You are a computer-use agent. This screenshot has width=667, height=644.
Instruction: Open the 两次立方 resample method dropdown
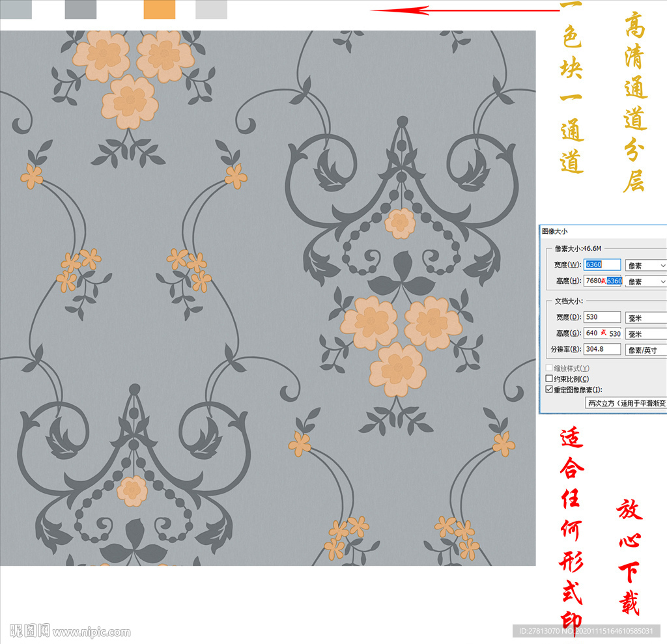[626, 403]
